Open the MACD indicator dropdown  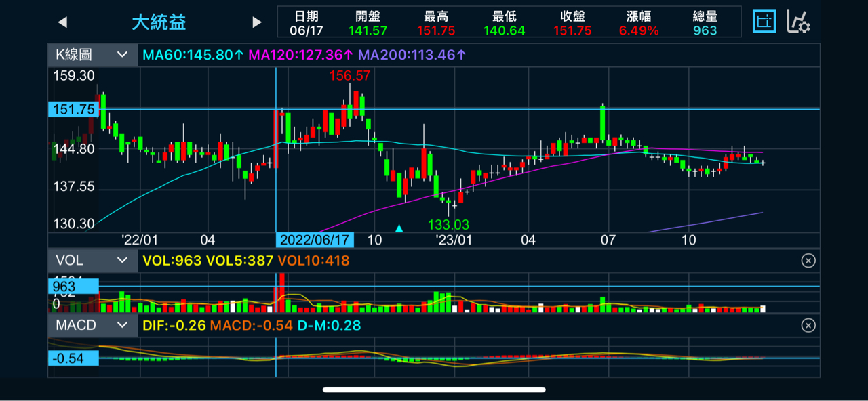click(92, 325)
